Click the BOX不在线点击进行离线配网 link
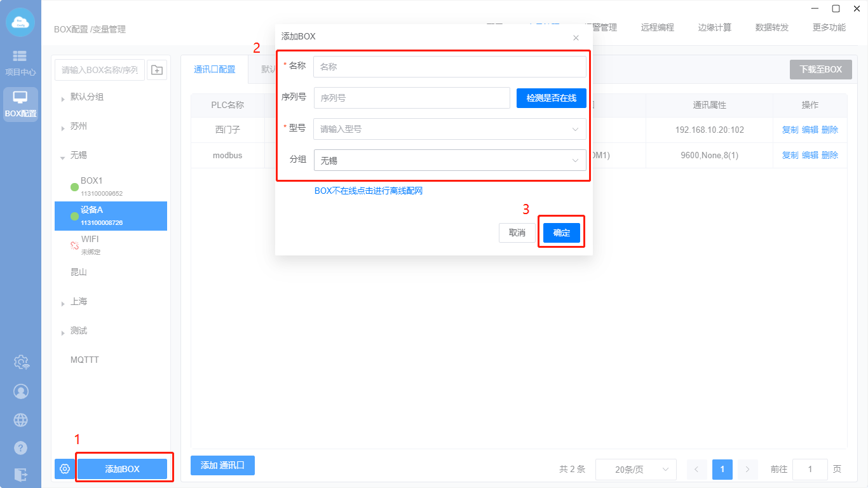Screen dimensions: 868x488 coord(369,191)
